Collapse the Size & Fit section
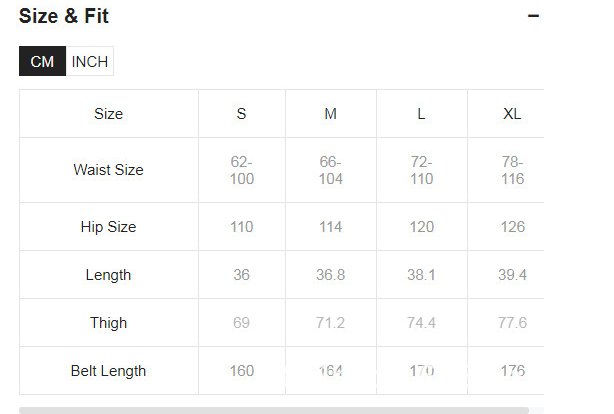The height and width of the screenshot is (414, 614). (533, 16)
